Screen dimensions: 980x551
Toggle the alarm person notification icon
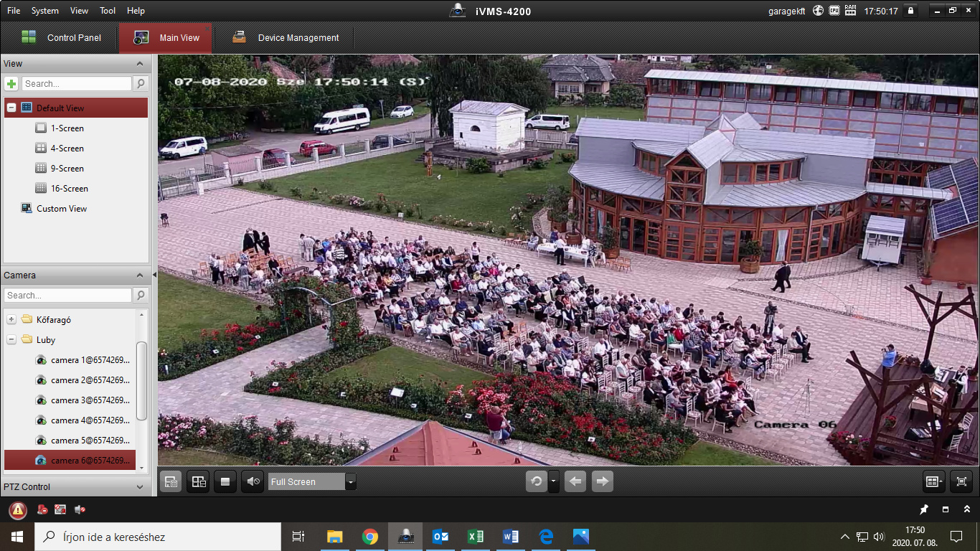pos(42,509)
